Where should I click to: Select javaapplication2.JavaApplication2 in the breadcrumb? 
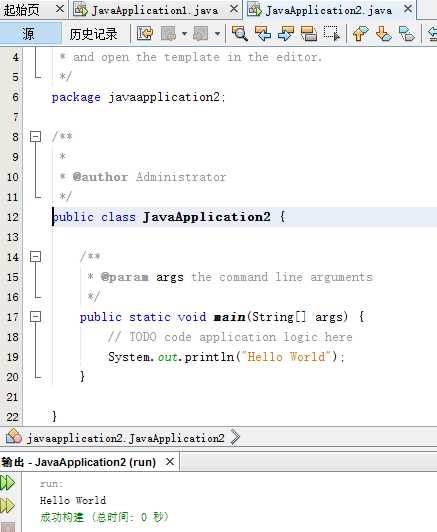point(125,438)
